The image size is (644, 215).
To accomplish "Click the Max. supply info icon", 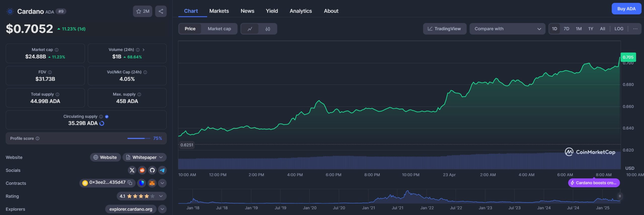I will click(x=139, y=94).
